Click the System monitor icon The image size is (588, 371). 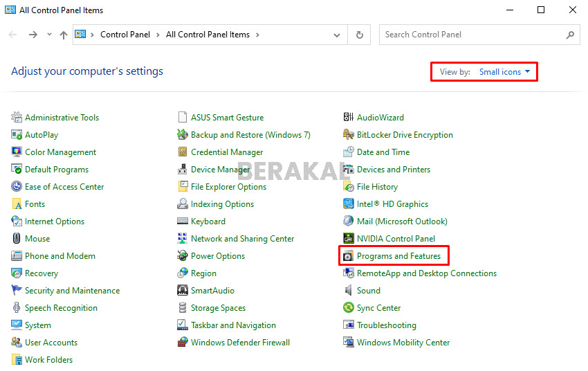tap(17, 325)
